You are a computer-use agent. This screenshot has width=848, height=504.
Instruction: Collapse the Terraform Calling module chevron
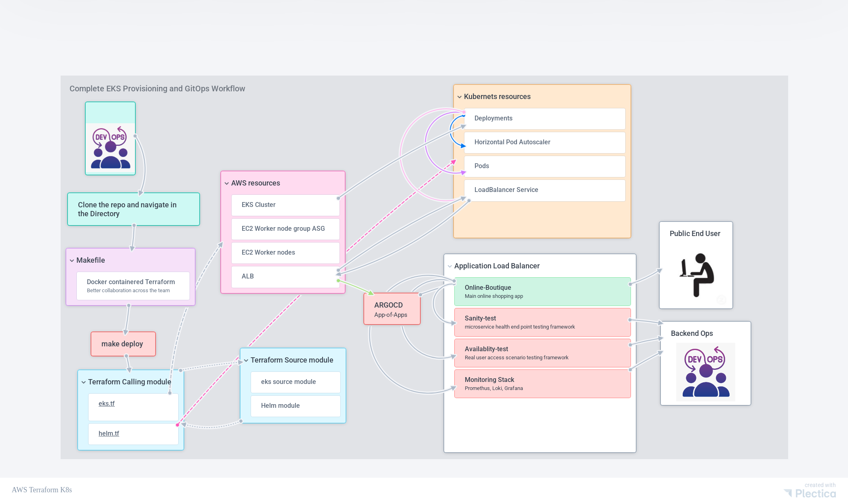(x=84, y=382)
